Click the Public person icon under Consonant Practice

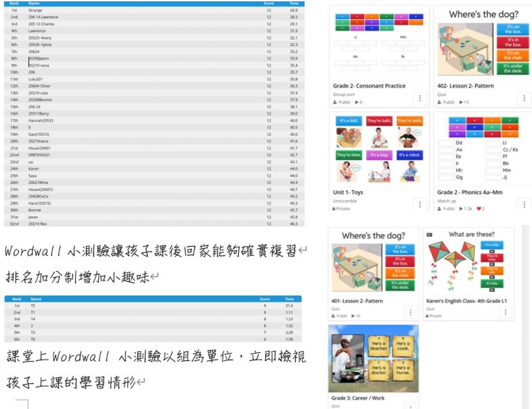pos(335,102)
